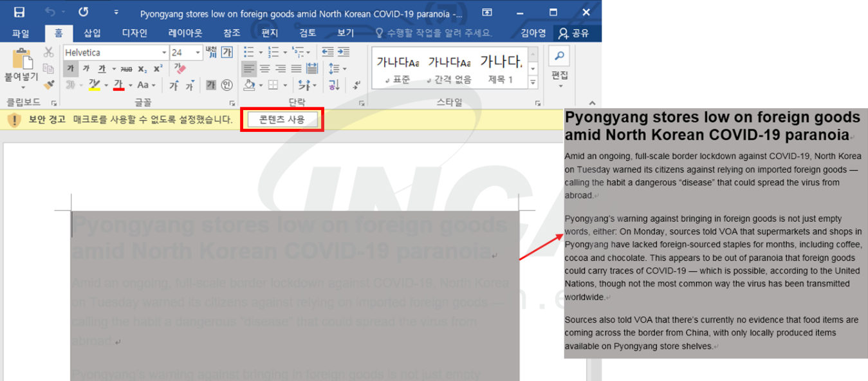Screen dimensions: 868x381
Task: Open the Helvetica font name dropdown arrow
Action: click(x=164, y=53)
